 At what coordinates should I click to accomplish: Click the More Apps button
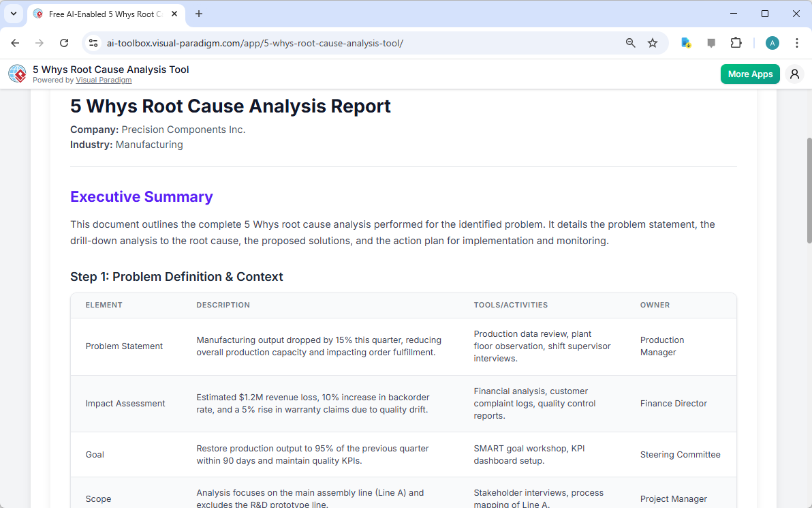[750, 74]
